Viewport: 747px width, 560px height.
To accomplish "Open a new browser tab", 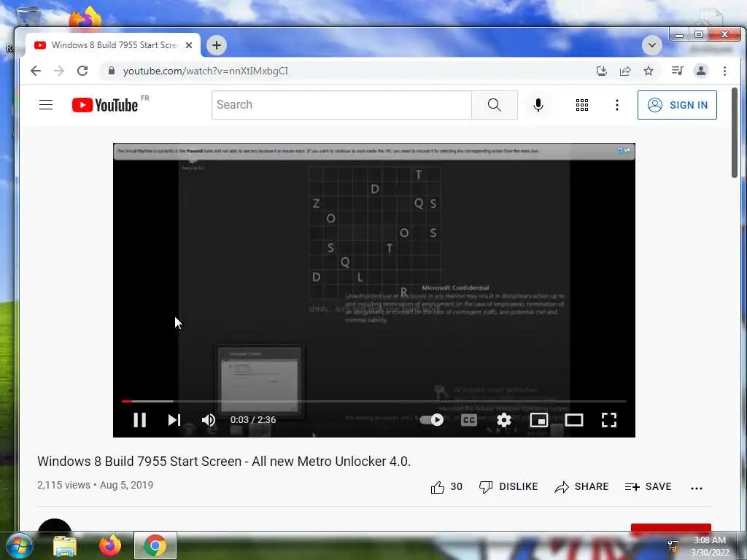I will click(217, 45).
